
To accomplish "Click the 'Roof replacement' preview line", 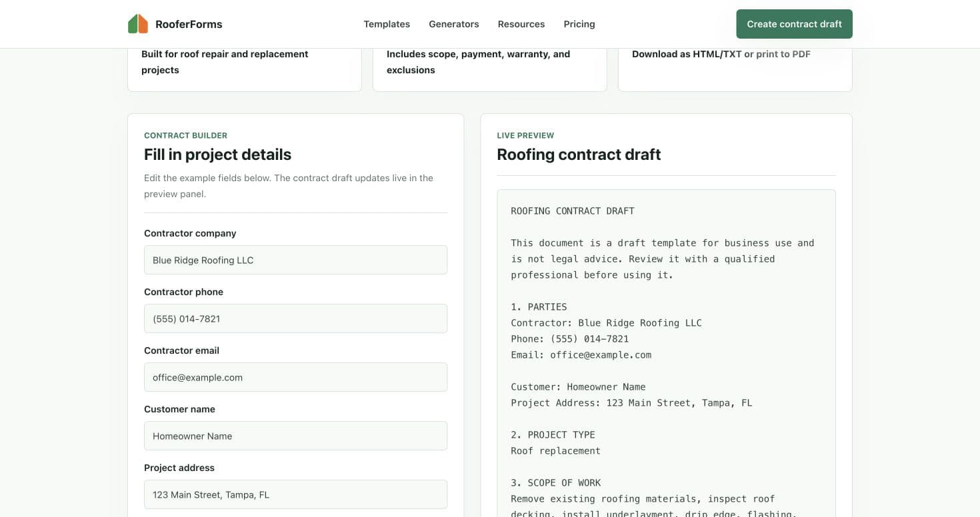I will click(x=555, y=450).
